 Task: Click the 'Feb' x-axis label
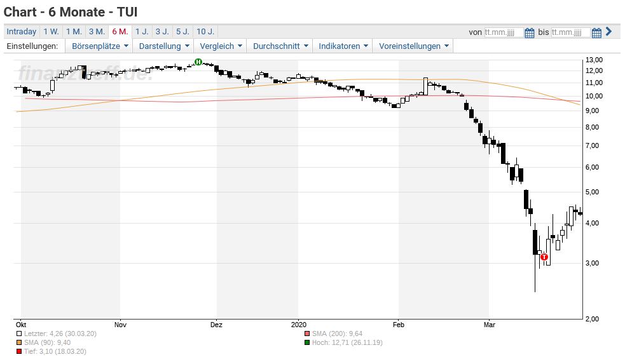(399, 325)
